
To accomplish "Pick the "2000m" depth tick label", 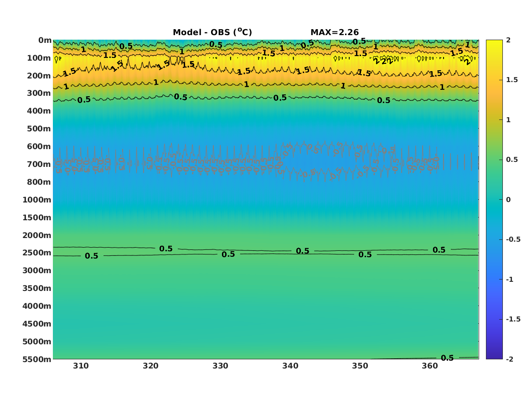I will [x=37, y=235].
